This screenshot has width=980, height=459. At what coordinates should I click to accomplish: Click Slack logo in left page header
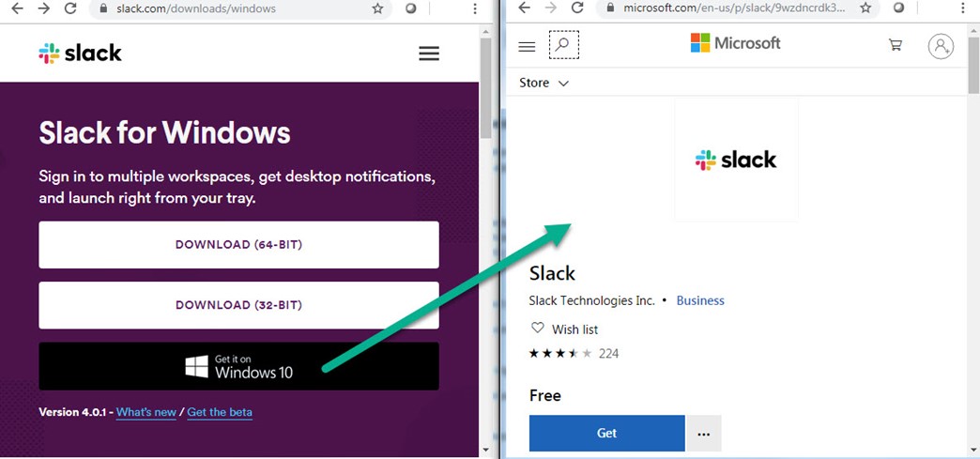(x=81, y=53)
